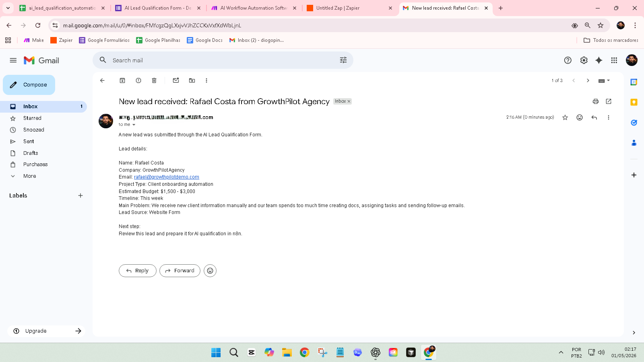
Task: Forward this email button
Action: [x=180, y=271]
